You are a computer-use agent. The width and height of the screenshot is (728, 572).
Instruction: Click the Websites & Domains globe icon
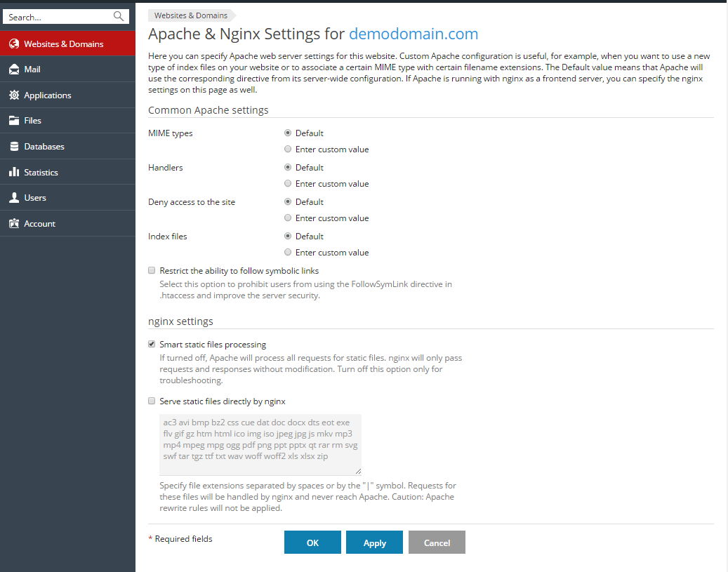pyautogui.click(x=15, y=43)
